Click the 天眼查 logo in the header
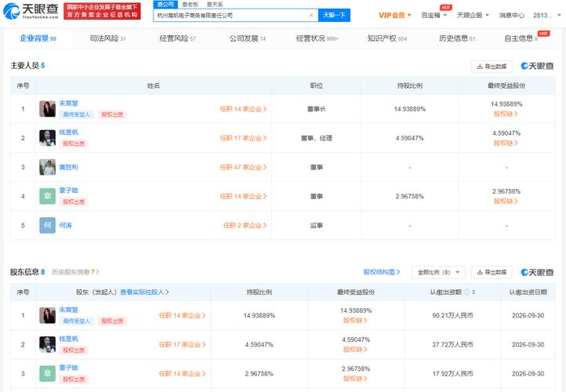Viewport: 566px width, 392px height. click(x=31, y=11)
